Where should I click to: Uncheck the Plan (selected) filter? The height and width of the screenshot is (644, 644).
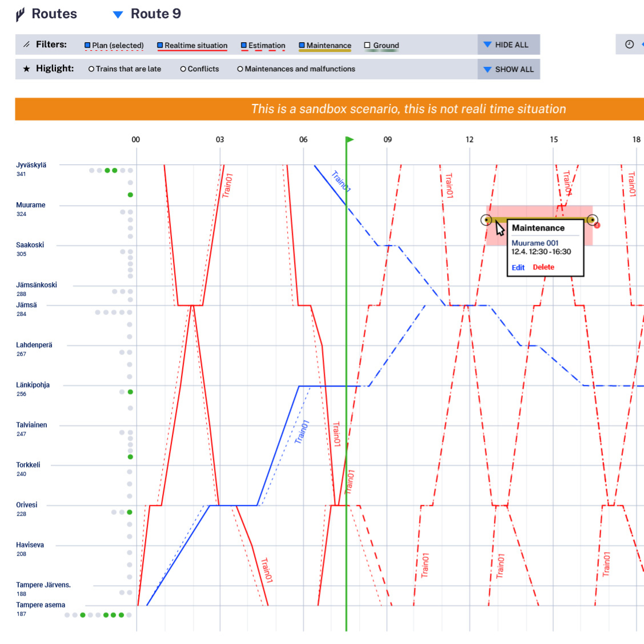[x=88, y=46]
